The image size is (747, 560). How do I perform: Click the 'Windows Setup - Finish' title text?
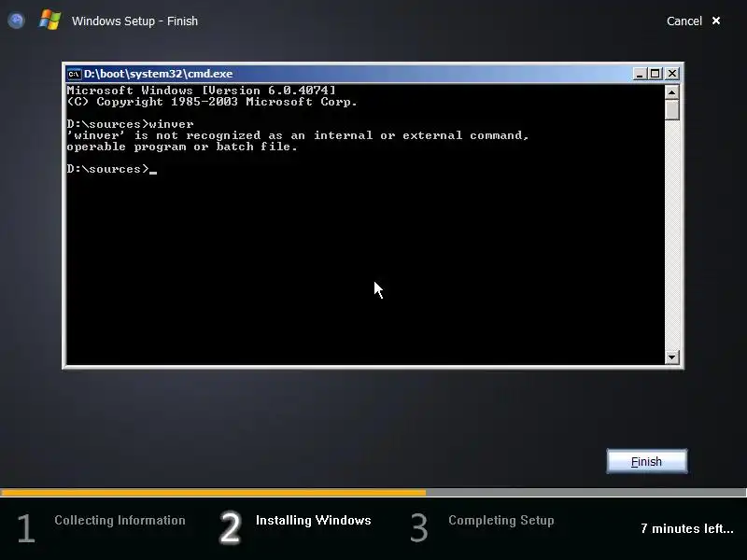pos(134,21)
